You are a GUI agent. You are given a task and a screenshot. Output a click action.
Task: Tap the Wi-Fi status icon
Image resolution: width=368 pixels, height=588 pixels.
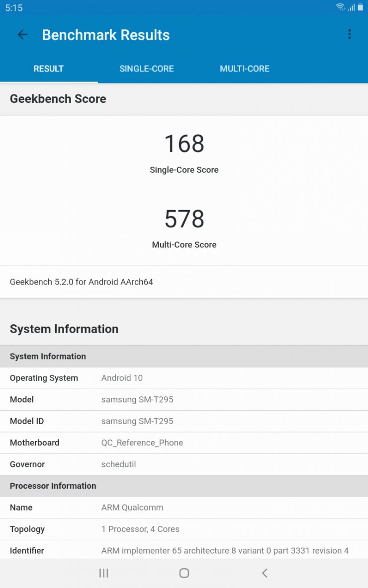340,7
